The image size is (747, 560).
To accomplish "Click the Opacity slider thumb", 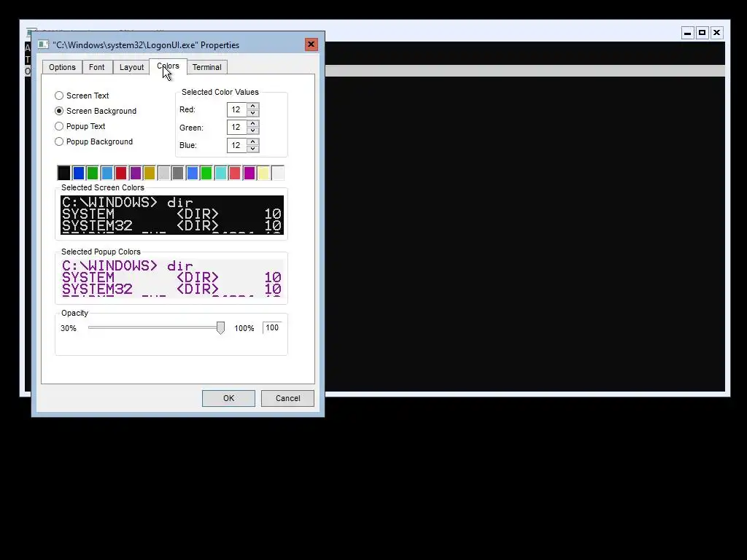I will (220, 327).
